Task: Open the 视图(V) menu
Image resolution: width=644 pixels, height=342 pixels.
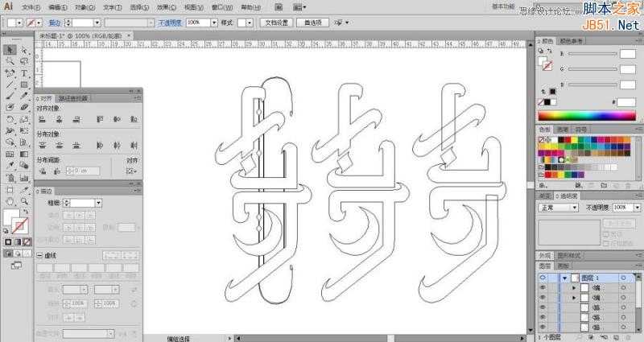Action: point(194,7)
